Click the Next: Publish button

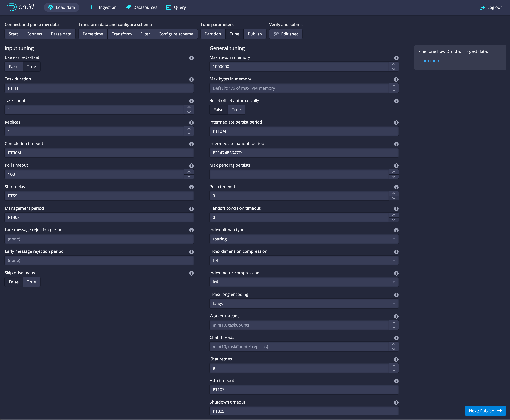[x=485, y=411]
